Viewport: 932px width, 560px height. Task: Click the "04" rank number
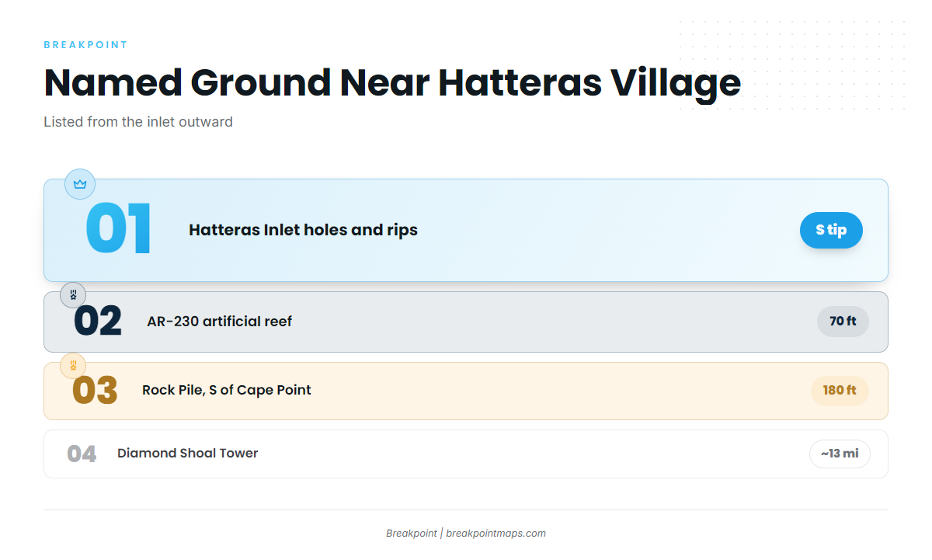coord(82,454)
